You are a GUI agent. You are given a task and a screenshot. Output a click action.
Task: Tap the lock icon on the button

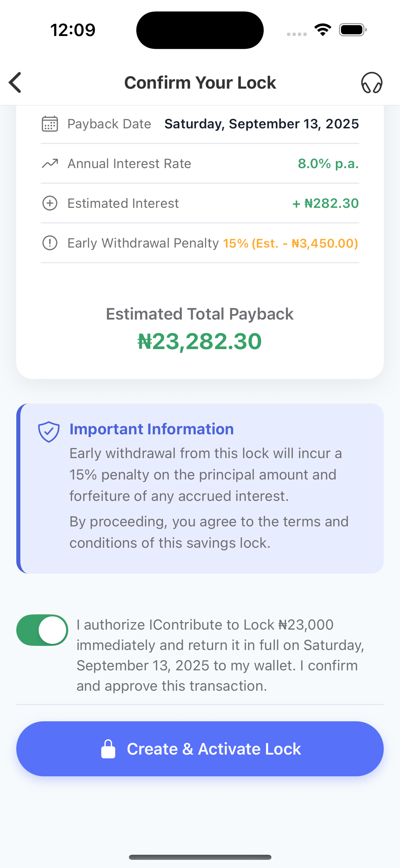point(108,749)
